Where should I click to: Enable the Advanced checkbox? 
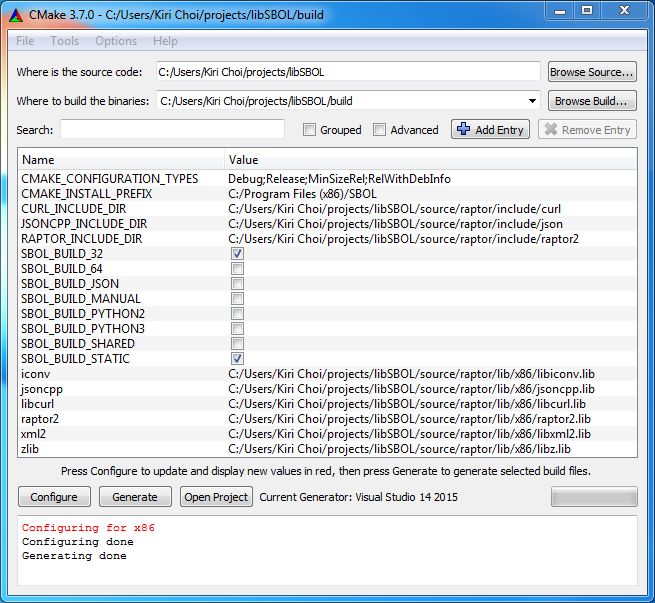pos(379,129)
